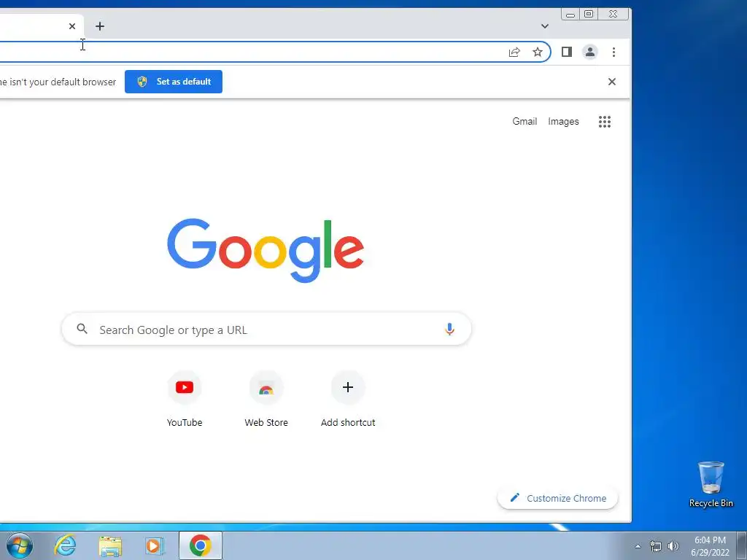Click the share this page icon

(x=514, y=52)
